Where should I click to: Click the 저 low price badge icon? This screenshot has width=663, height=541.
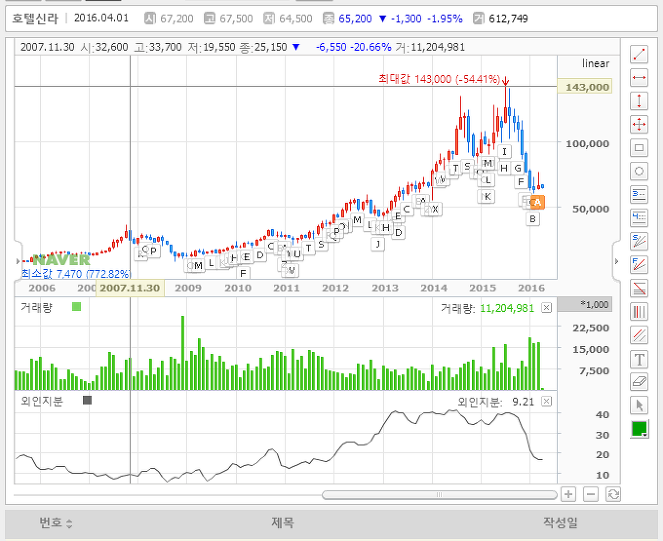coord(268,18)
